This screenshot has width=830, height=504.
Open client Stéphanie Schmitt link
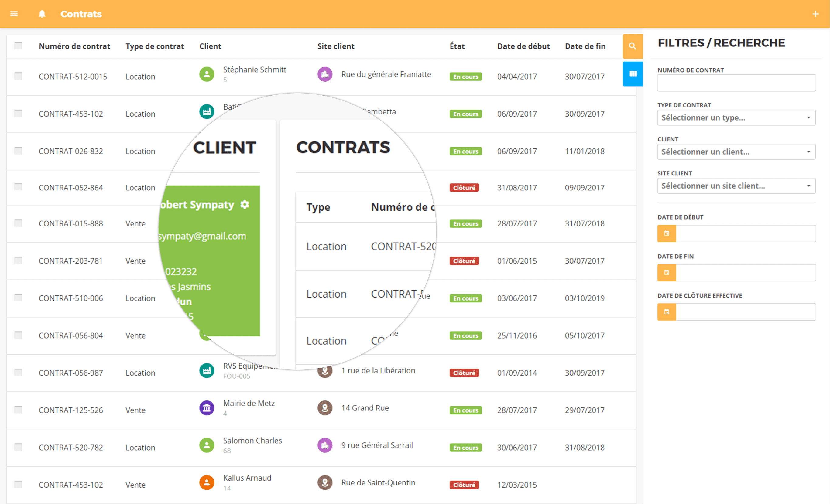[x=255, y=70]
